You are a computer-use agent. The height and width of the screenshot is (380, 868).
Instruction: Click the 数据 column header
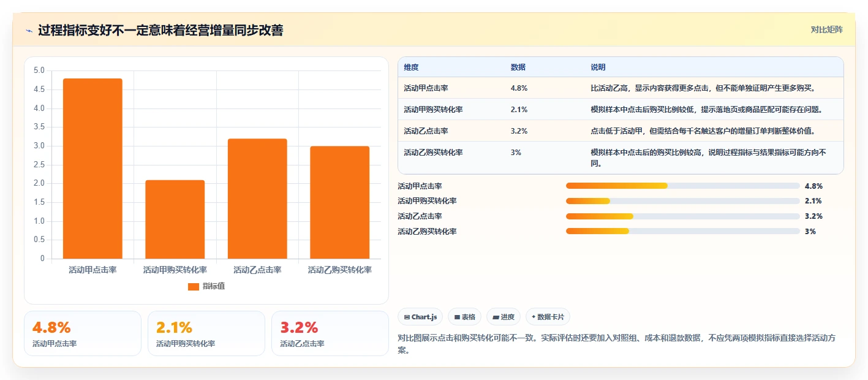pyautogui.click(x=518, y=67)
